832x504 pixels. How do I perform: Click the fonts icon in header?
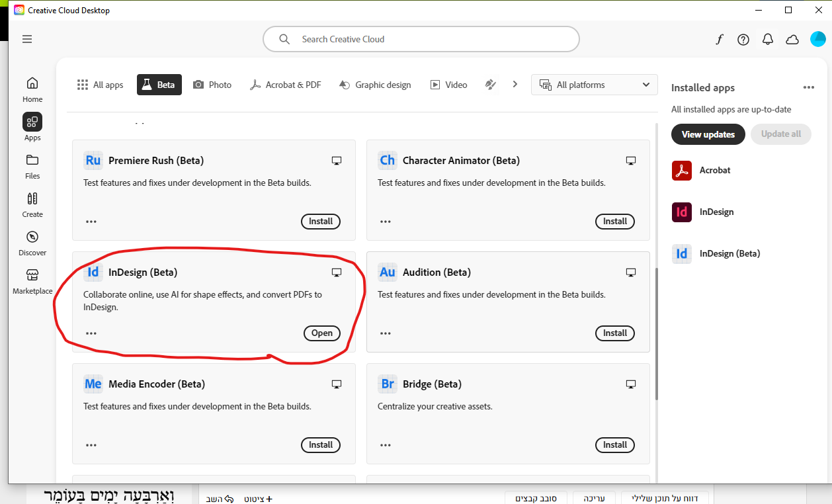[x=720, y=40]
